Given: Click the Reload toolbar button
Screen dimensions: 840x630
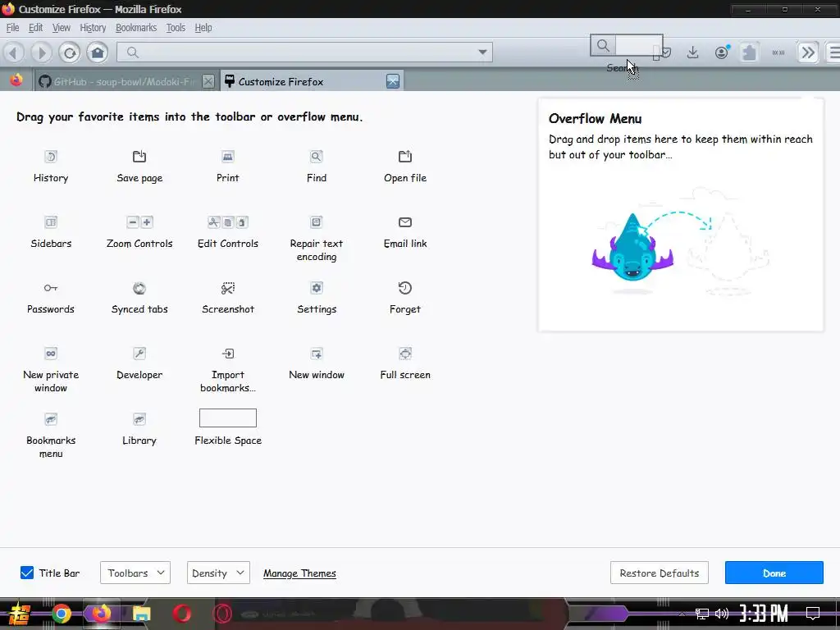Looking at the screenshot, I should pos(70,52).
